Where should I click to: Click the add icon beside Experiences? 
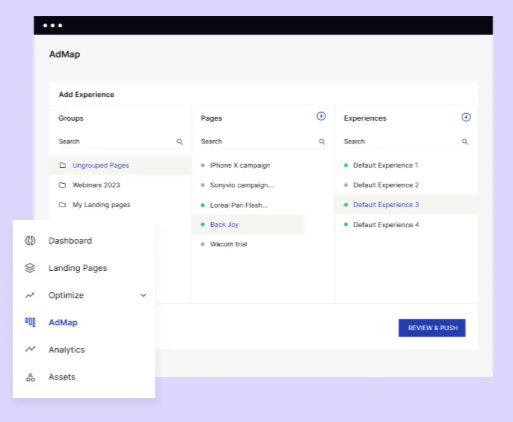tap(466, 117)
